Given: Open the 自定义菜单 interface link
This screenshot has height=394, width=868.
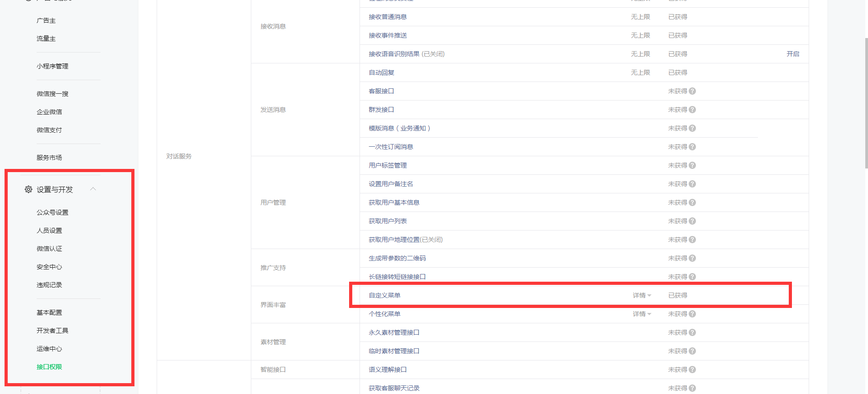Looking at the screenshot, I should (384, 295).
